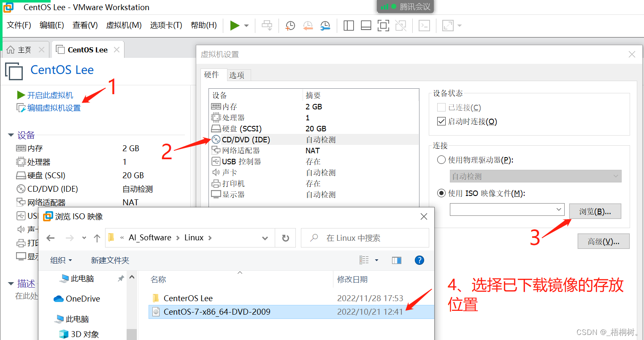Toggle 启动时连接(O) checkbox
This screenshot has width=644, height=340.
pyautogui.click(x=441, y=121)
